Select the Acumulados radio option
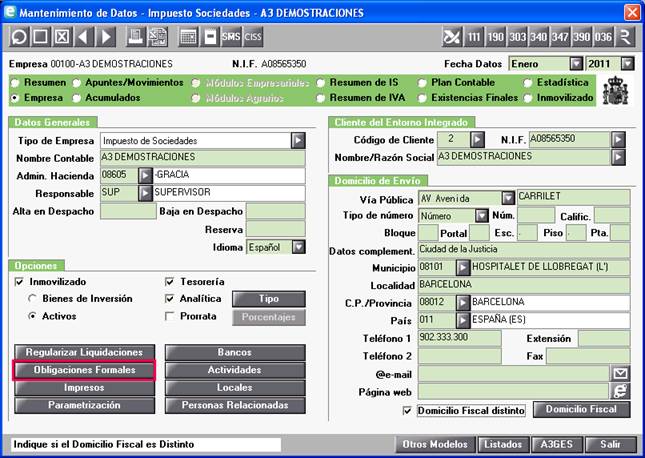The width and height of the screenshot is (645, 458). (77, 98)
